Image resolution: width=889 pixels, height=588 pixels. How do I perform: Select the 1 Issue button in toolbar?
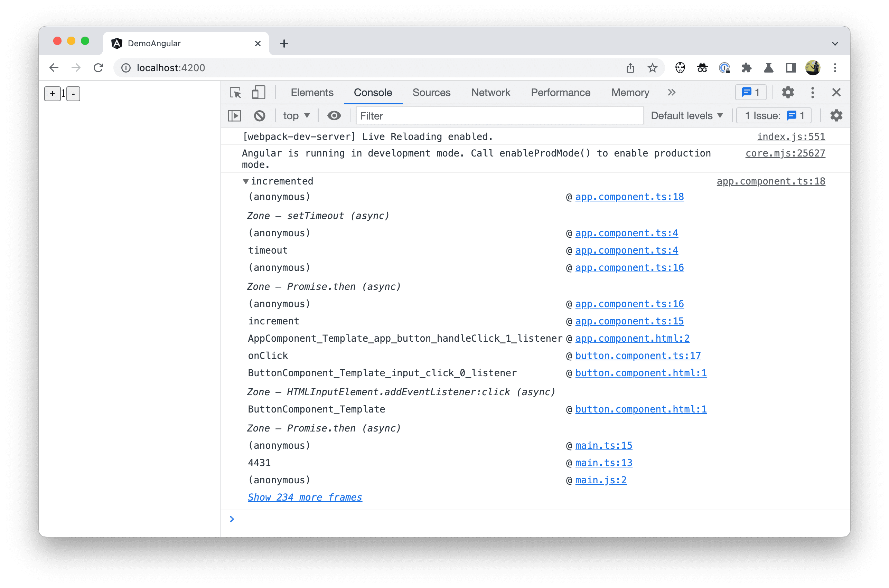point(775,116)
